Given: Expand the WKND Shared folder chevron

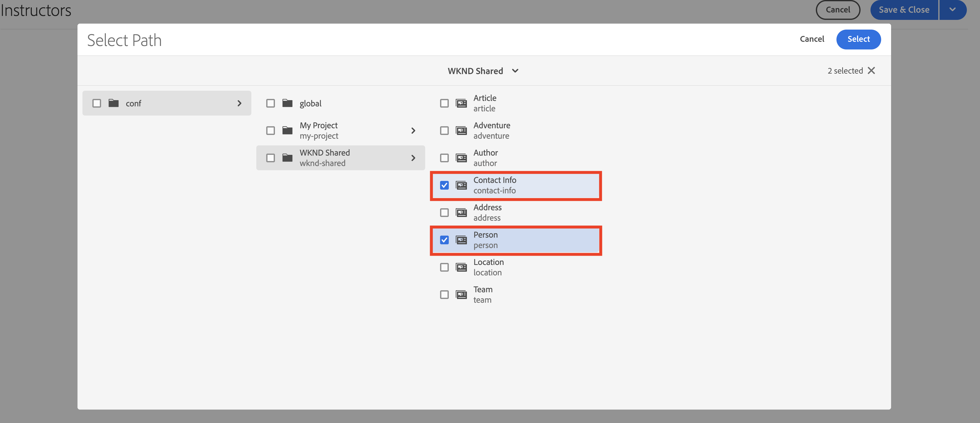Looking at the screenshot, I should tap(413, 158).
